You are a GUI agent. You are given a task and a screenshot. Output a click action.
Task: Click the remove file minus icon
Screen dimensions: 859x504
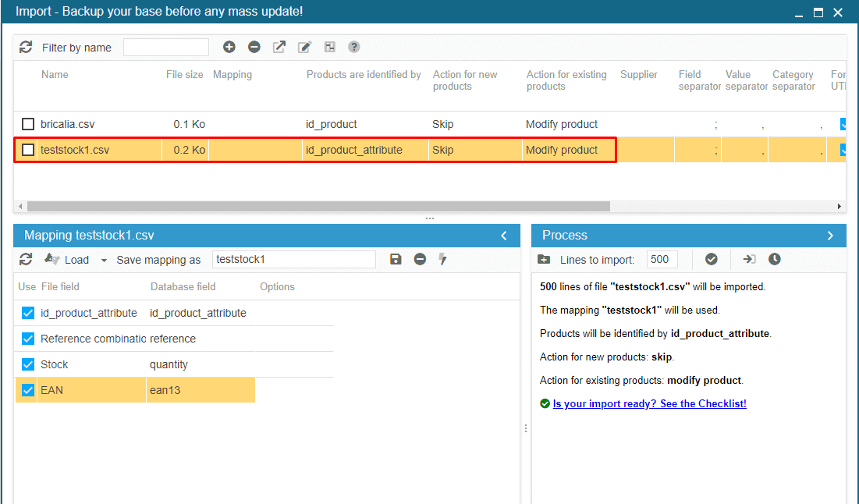click(x=254, y=47)
